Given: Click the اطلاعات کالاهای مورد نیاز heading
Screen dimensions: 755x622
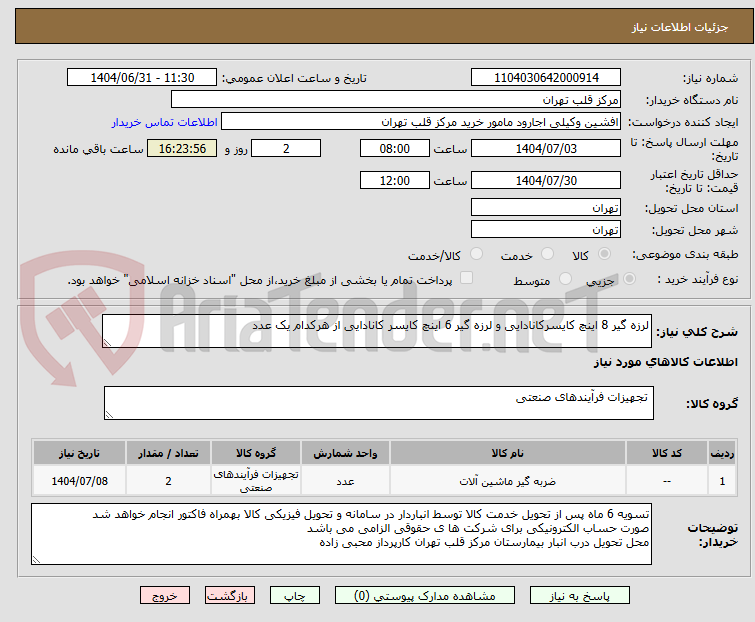Looking at the screenshot, I should click(665, 362).
